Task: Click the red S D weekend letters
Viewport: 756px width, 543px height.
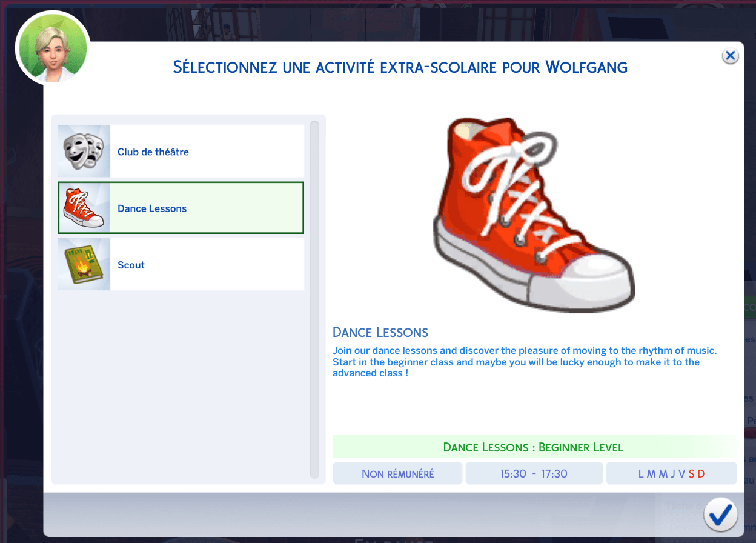Action: (x=697, y=474)
